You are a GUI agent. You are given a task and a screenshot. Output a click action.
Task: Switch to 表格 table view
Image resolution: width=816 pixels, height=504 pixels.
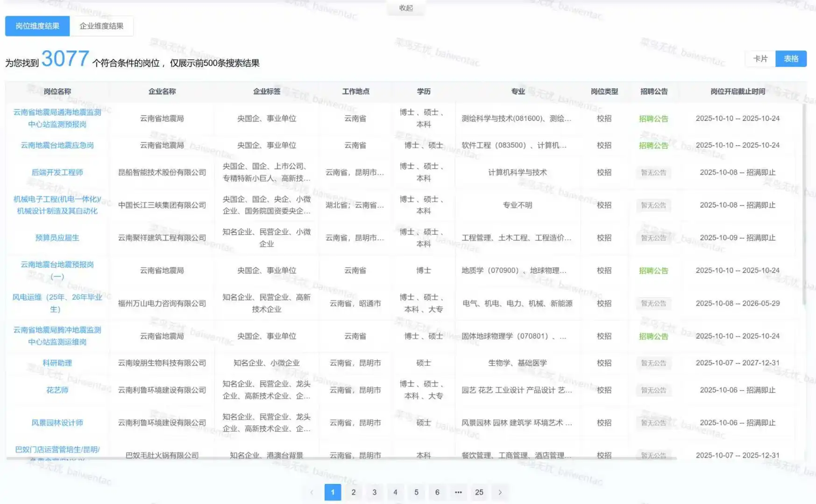(791, 59)
